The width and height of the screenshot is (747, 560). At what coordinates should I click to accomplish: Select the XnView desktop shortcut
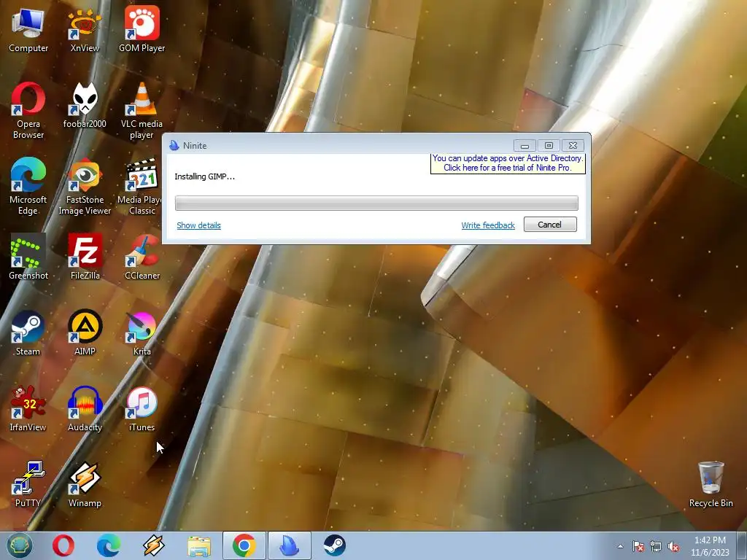tap(85, 29)
